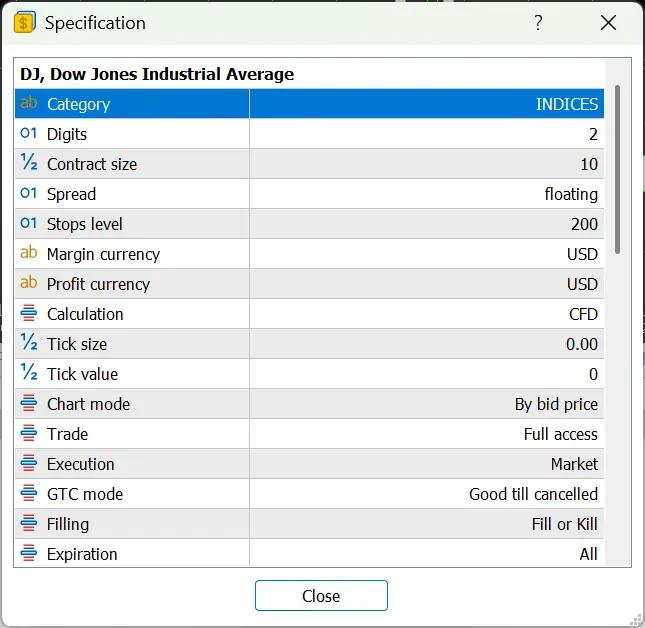Click the Fill or Kill value

click(x=564, y=524)
